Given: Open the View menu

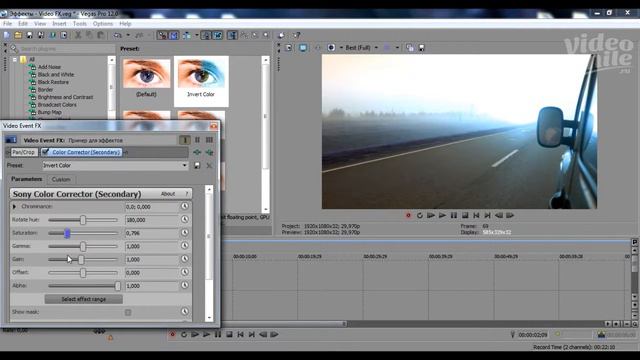Looking at the screenshot, I should click(x=40, y=24).
